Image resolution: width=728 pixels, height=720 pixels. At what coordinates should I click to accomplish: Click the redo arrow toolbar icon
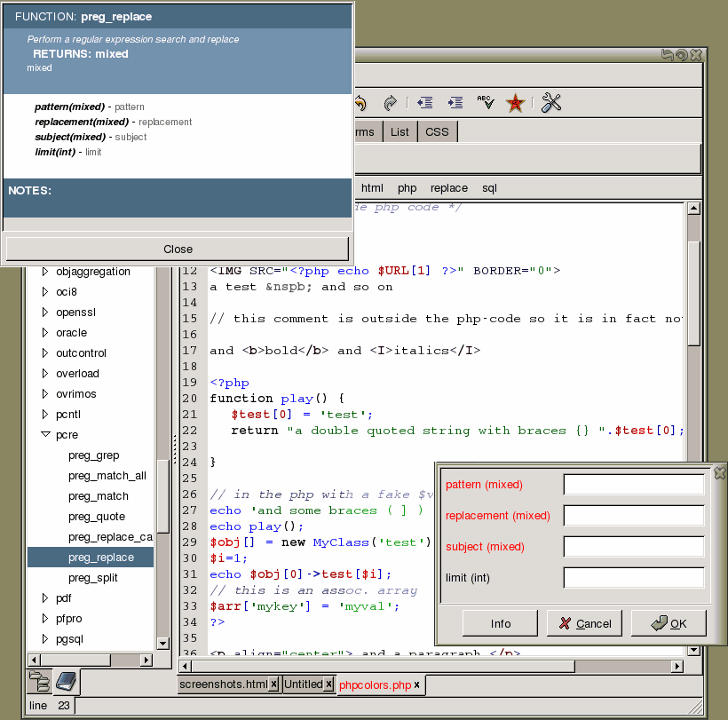coord(389,103)
